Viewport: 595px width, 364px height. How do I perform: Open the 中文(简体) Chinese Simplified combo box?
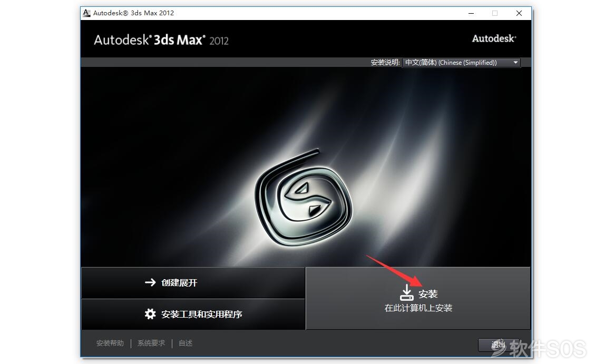(x=462, y=63)
